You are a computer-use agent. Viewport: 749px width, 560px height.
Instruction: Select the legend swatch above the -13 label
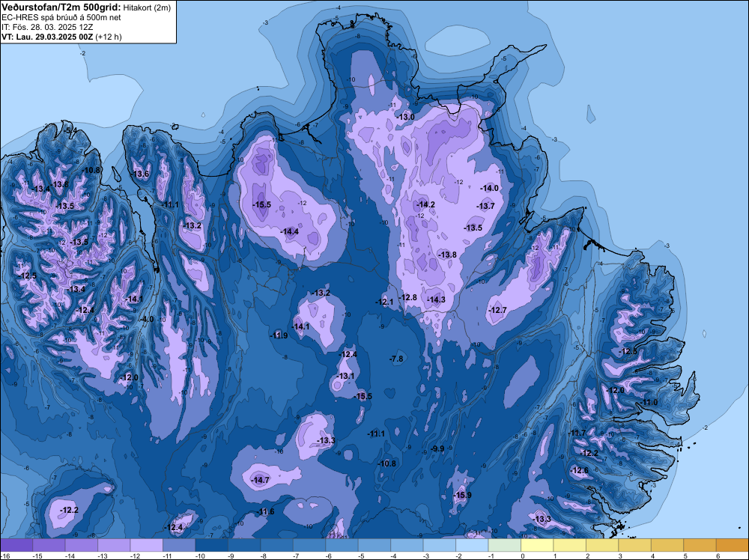point(114,545)
